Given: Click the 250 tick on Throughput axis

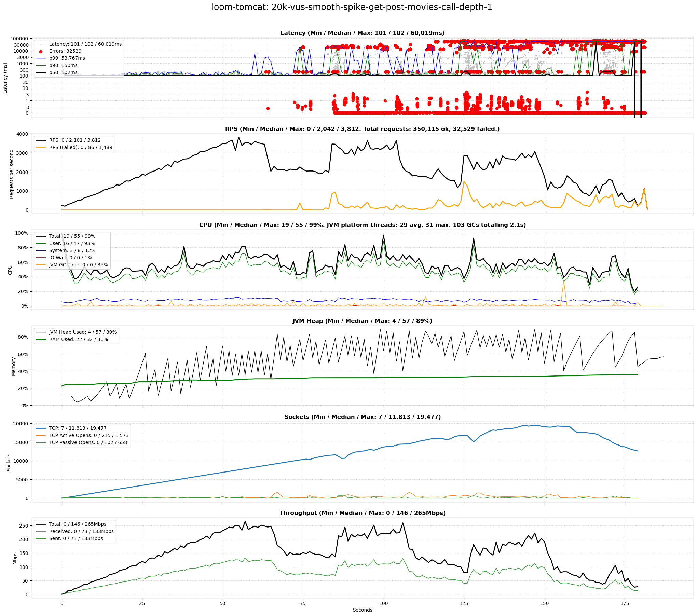Looking at the screenshot, I should click(x=24, y=526).
